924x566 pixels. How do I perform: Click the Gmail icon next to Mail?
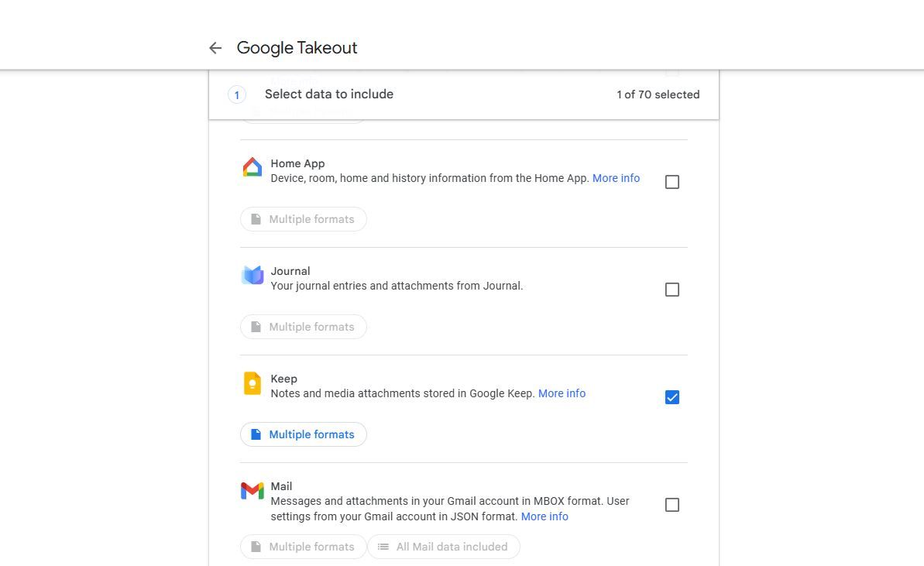point(252,491)
